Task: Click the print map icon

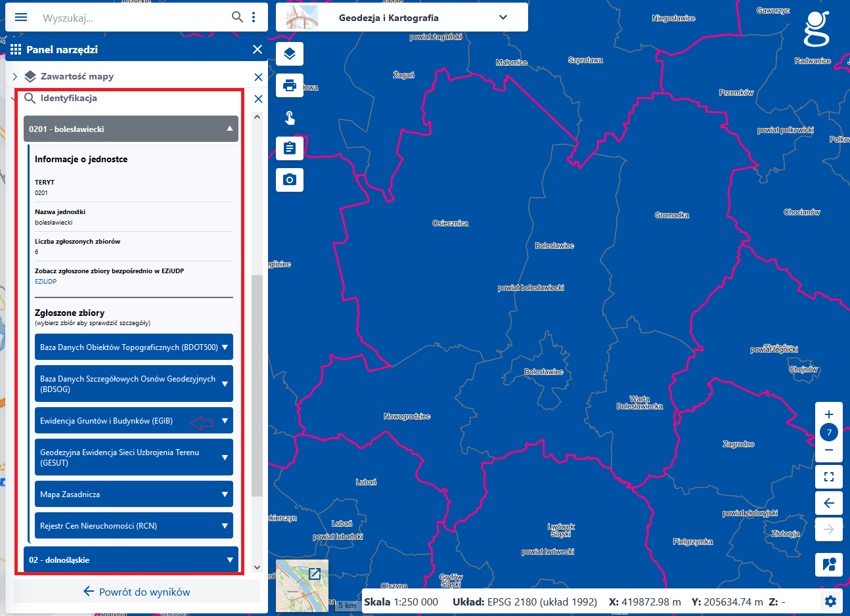Action: pos(290,85)
